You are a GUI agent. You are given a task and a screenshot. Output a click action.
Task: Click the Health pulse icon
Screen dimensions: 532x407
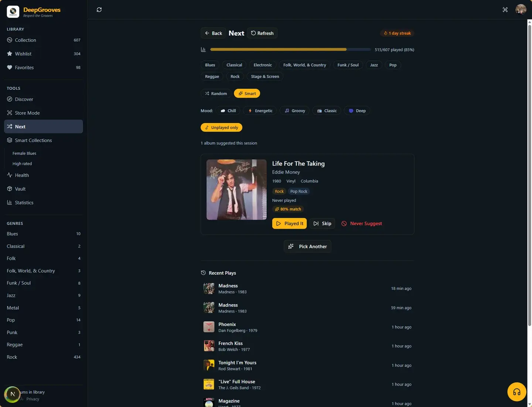click(10, 175)
